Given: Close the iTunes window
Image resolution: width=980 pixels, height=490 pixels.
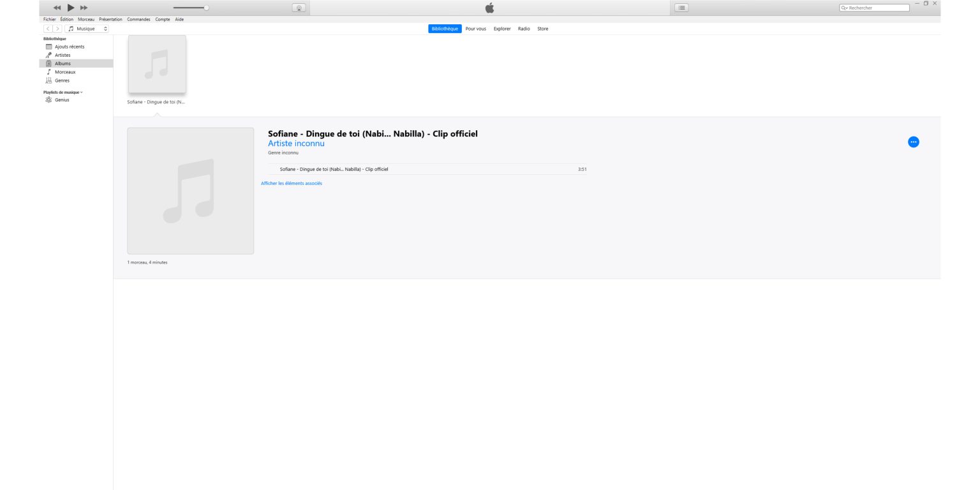Looking at the screenshot, I should tap(935, 4).
